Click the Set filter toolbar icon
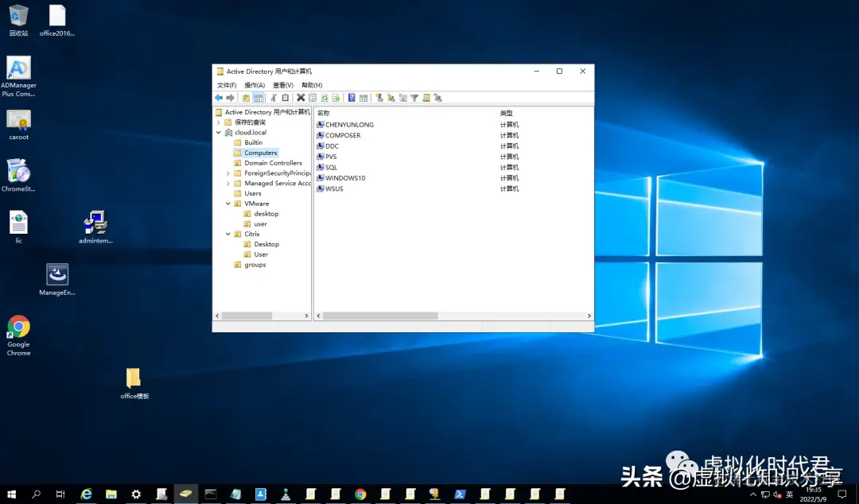Image resolution: width=859 pixels, height=504 pixels. coord(413,97)
